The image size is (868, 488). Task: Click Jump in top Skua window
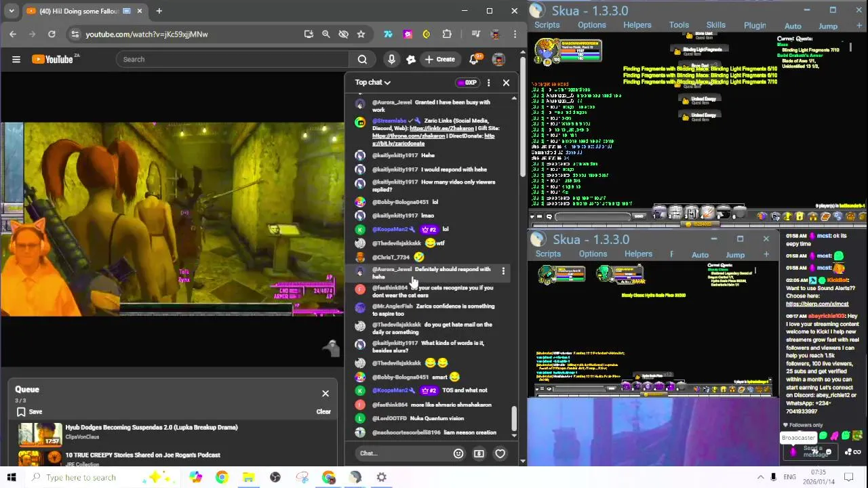coord(828,26)
